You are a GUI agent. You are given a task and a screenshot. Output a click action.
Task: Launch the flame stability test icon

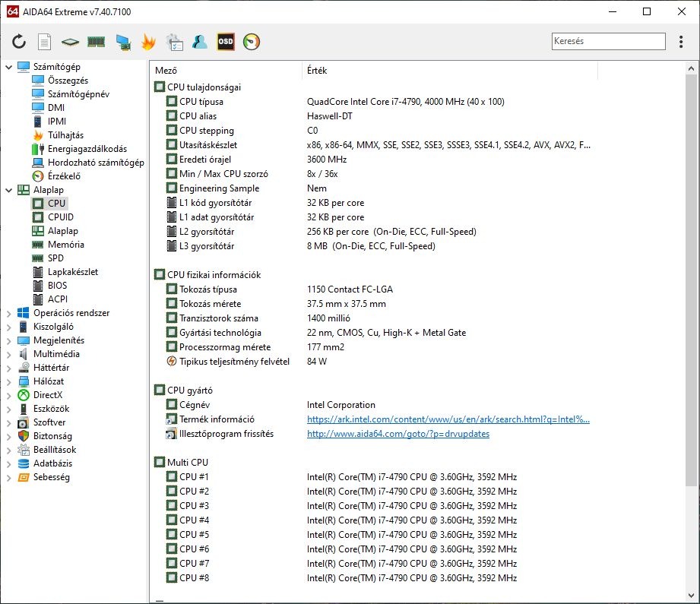pos(148,42)
